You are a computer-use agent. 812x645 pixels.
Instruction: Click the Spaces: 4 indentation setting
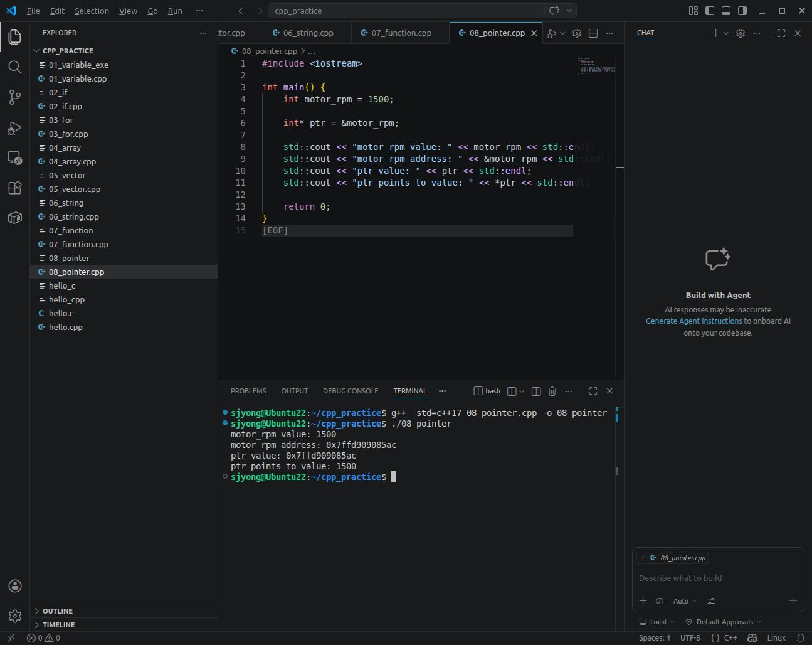coord(655,638)
